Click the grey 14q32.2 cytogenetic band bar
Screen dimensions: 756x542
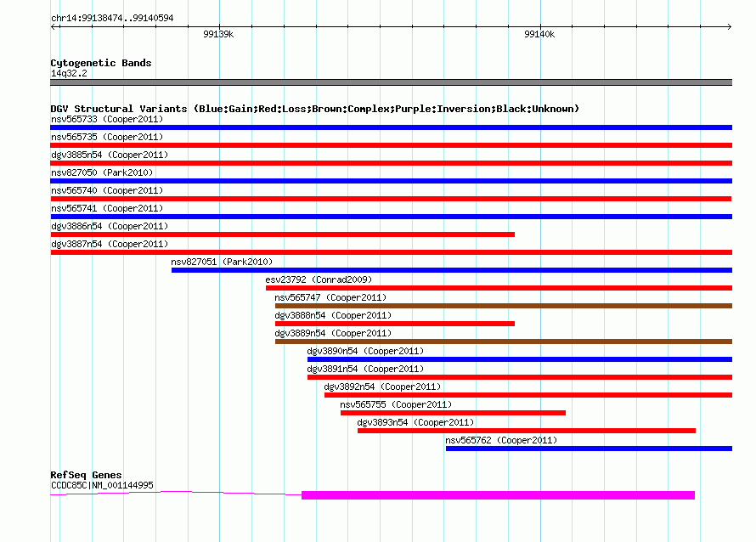point(391,82)
